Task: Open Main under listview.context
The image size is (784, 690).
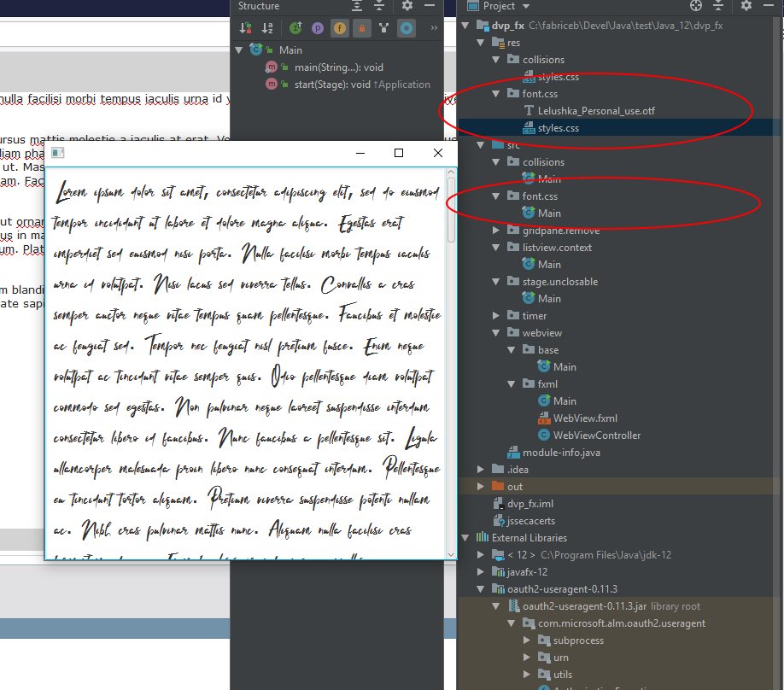Action: (x=549, y=264)
